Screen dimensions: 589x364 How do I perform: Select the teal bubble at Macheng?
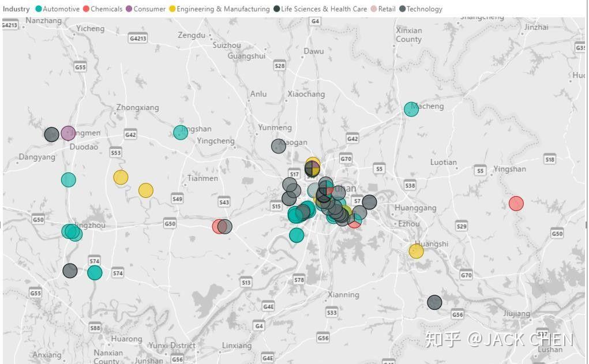tap(411, 109)
